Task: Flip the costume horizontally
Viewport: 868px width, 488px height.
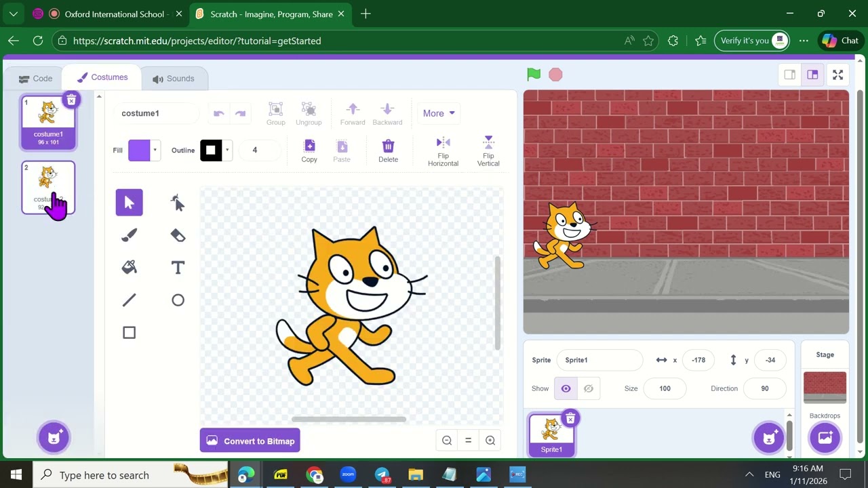Action: tap(443, 151)
